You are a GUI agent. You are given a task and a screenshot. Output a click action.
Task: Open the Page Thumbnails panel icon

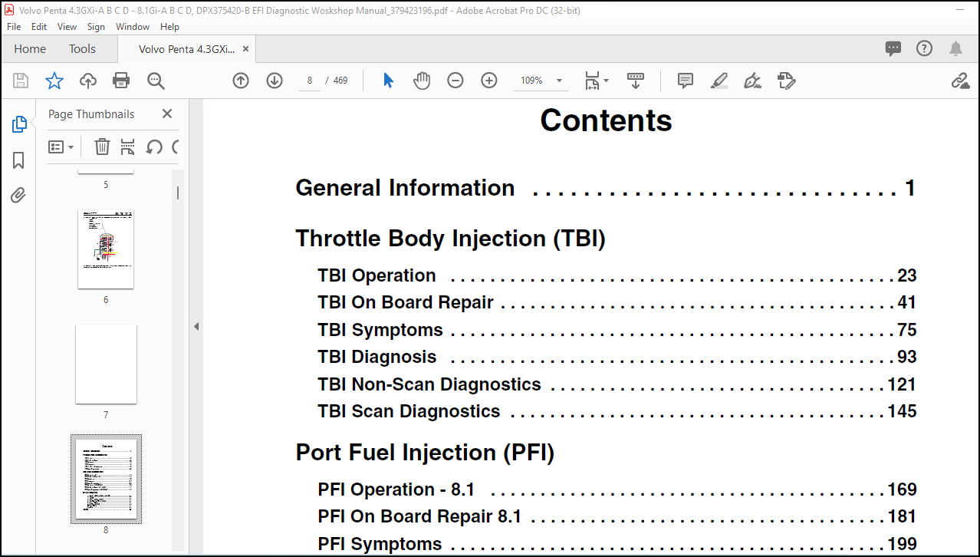pos(19,124)
